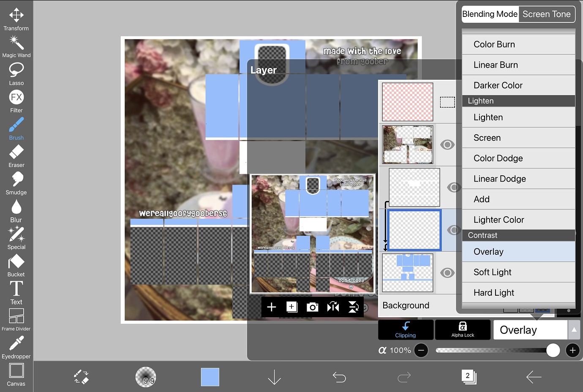This screenshot has width=583, height=392.
Task: Toggle Clipping for the selected layer
Action: click(406, 329)
